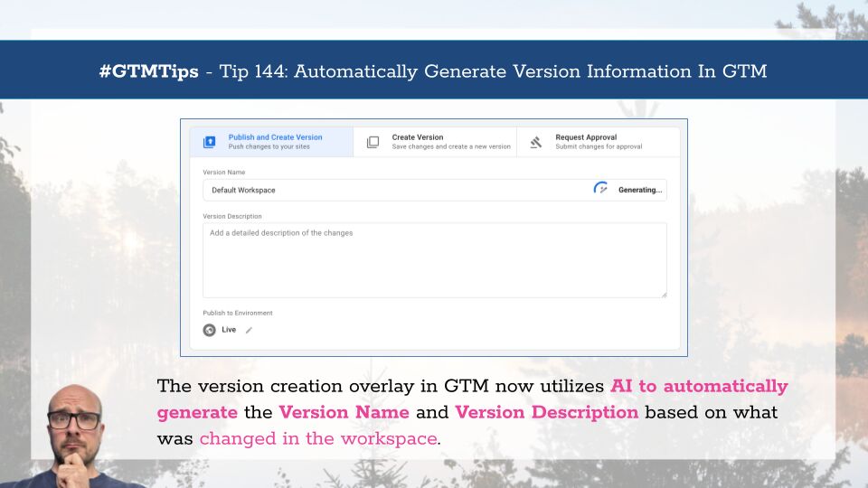Click the Generating... button
Screen dimensions: 868x488
640,190
